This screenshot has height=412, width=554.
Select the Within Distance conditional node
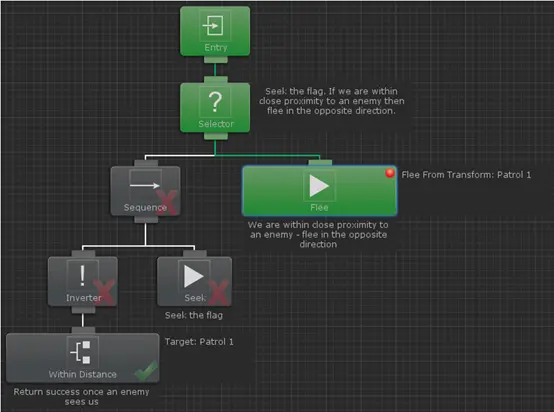tap(83, 358)
